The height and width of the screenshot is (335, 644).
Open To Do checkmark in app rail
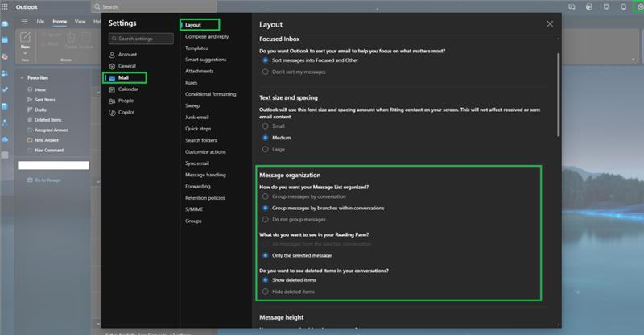click(x=5, y=89)
